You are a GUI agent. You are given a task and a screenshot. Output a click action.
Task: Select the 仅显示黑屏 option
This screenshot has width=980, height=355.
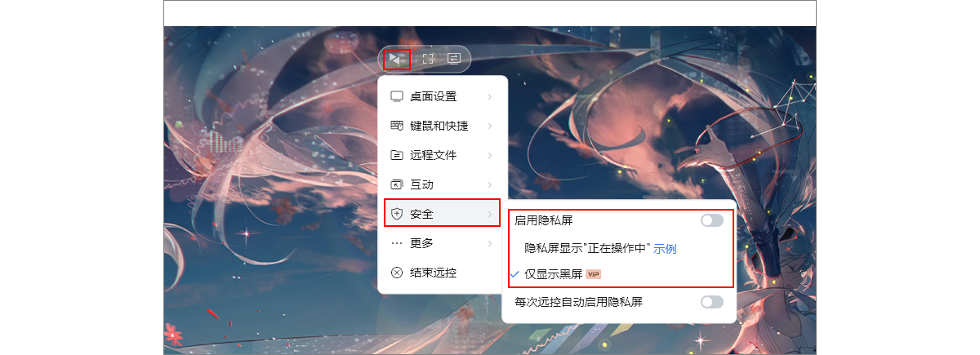(555, 274)
